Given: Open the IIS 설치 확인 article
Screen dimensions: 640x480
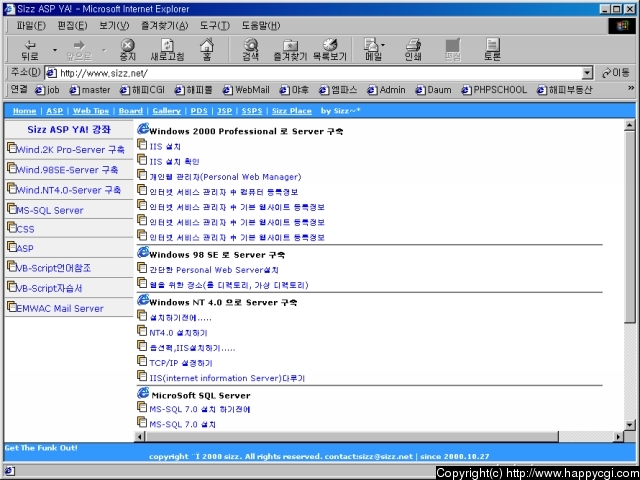Looking at the screenshot, I should 174,162.
